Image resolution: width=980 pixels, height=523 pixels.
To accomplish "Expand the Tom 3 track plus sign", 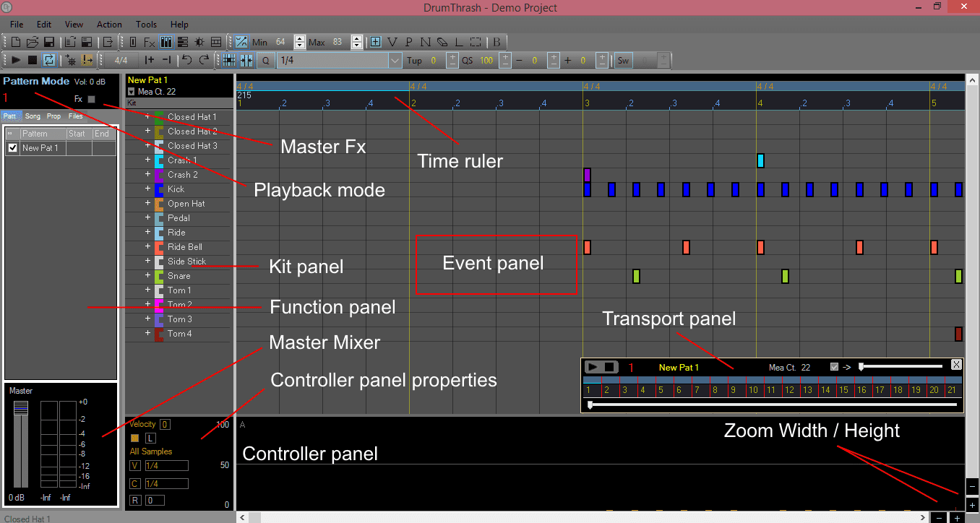I will (147, 319).
